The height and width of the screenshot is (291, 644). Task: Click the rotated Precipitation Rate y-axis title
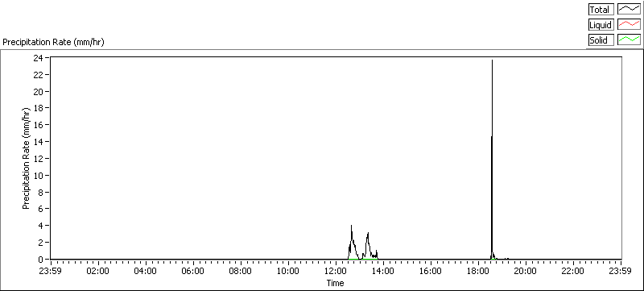click(x=27, y=159)
